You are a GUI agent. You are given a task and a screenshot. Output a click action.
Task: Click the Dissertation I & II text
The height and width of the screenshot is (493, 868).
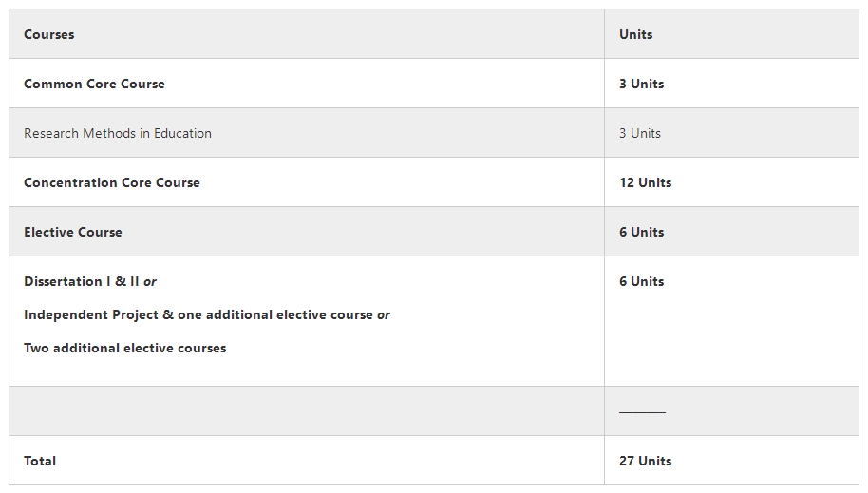[x=82, y=281]
